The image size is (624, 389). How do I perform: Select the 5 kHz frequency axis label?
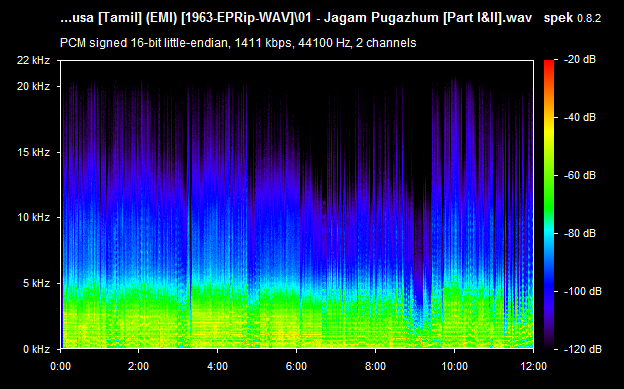[x=36, y=283]
